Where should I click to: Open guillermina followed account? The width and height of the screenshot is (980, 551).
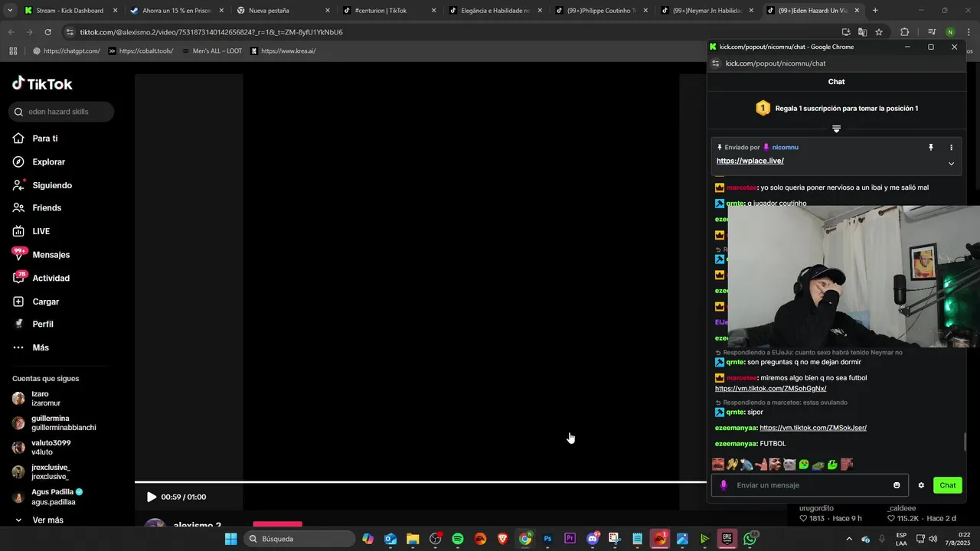(x=54, y=423)
